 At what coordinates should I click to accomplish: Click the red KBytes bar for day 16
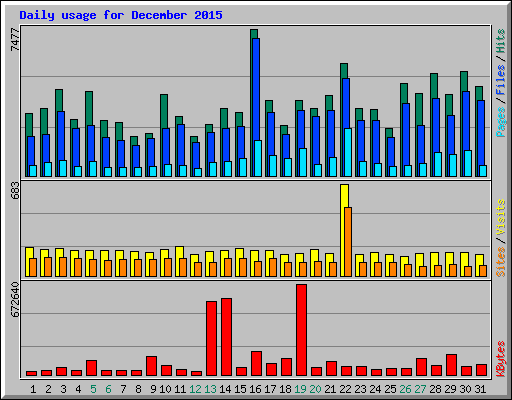coord(256,364)
